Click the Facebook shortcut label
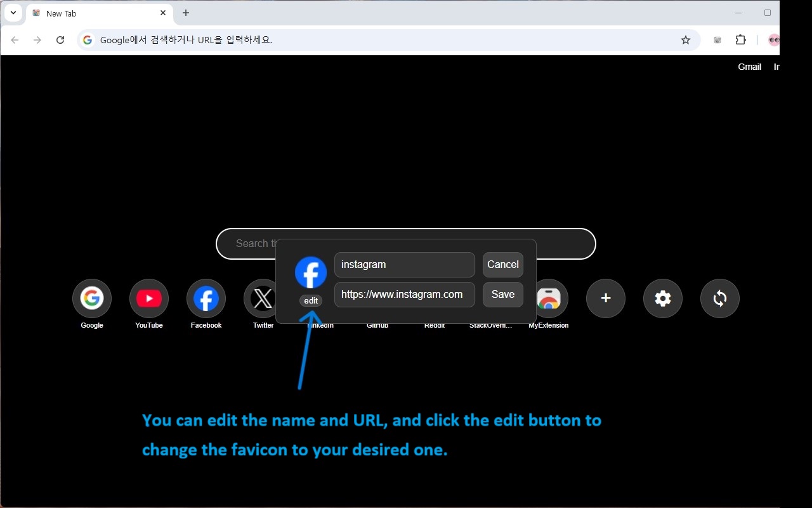 (206, 325)
